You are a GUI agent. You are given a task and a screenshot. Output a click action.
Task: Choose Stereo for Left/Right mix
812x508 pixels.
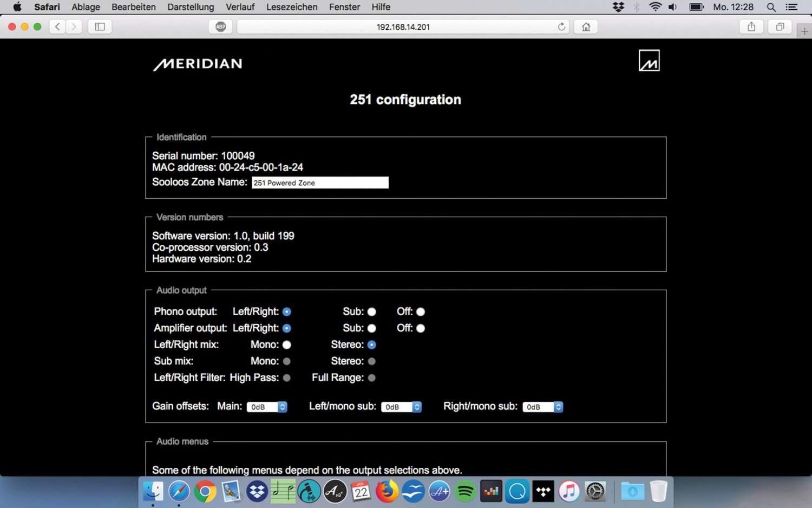pyautogui.click(x=372, y=345)
